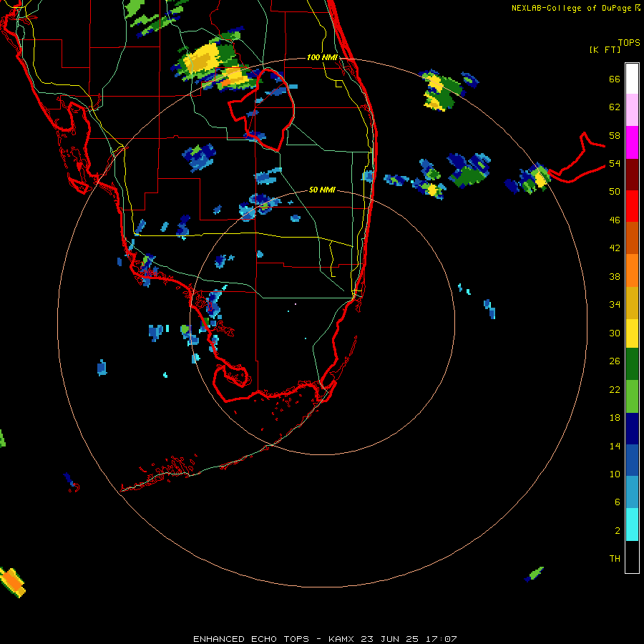This screenshot has height=644, width=644.
Task: Select the gold legend swatch
Action: pos(632,303)
